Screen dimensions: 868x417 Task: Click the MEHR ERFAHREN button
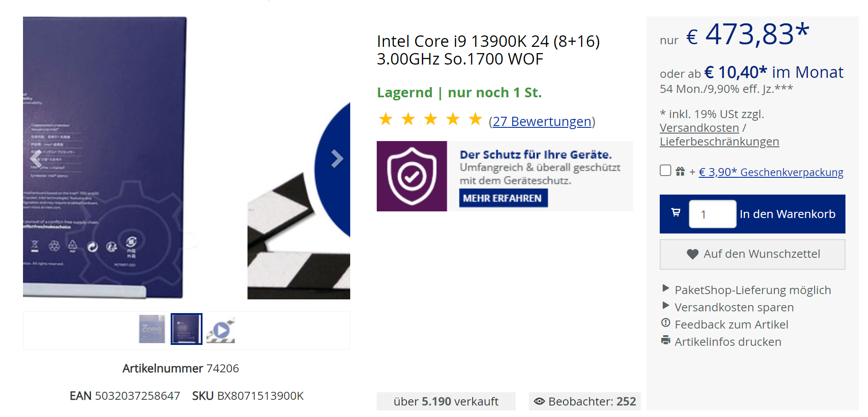click(x=503, y=198)
